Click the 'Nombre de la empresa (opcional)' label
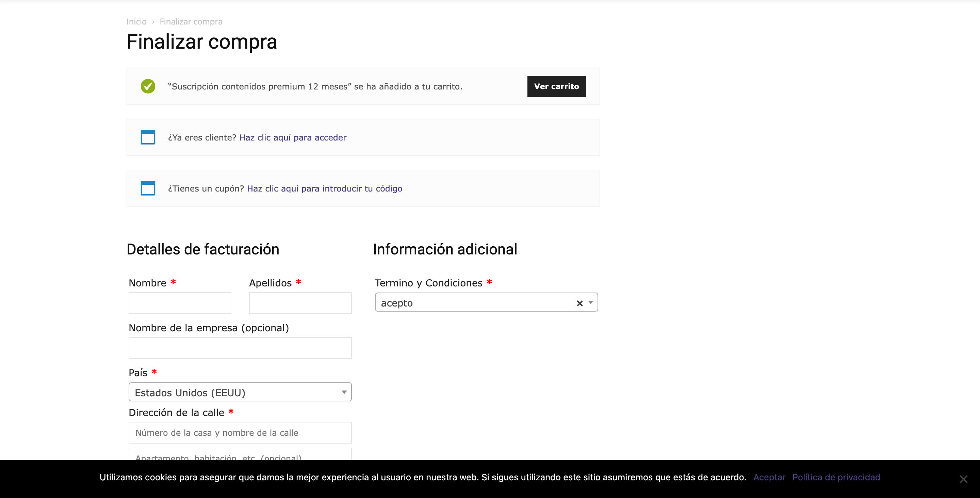 pyautogui.click(x=209, y=328)
